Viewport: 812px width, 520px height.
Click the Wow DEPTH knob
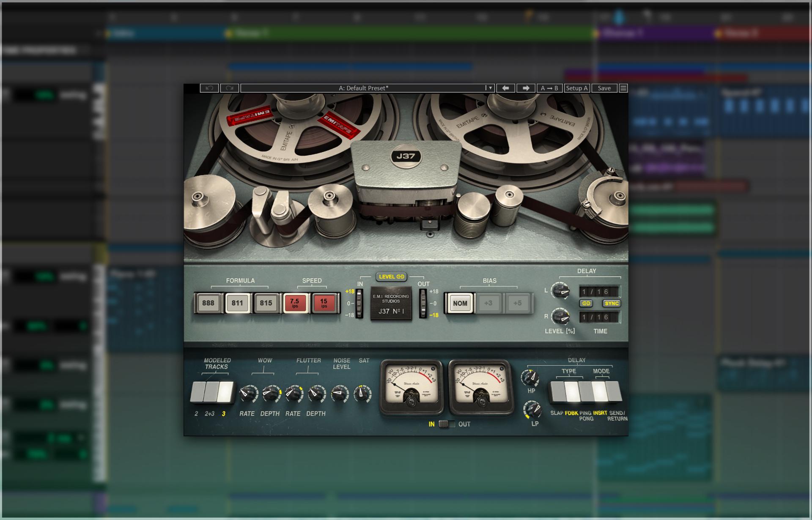pos(271,394)
